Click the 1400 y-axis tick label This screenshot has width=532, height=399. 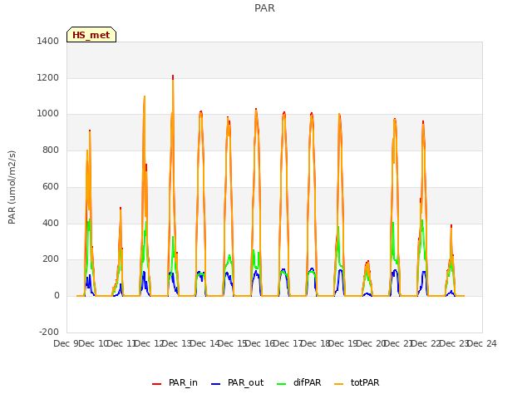[x=48, y=41]
